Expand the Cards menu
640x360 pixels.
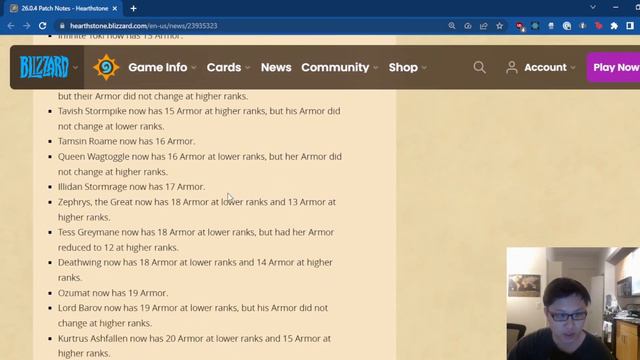(x=229, y=67)
